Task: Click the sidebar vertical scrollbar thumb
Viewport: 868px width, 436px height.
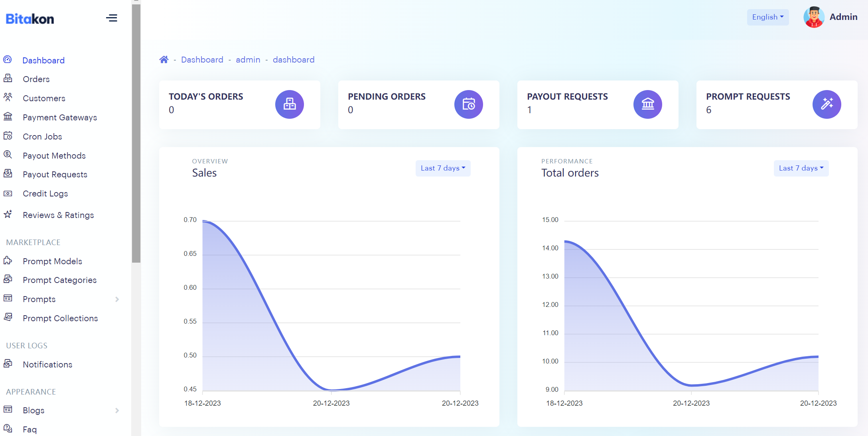Action: (136, 134)
